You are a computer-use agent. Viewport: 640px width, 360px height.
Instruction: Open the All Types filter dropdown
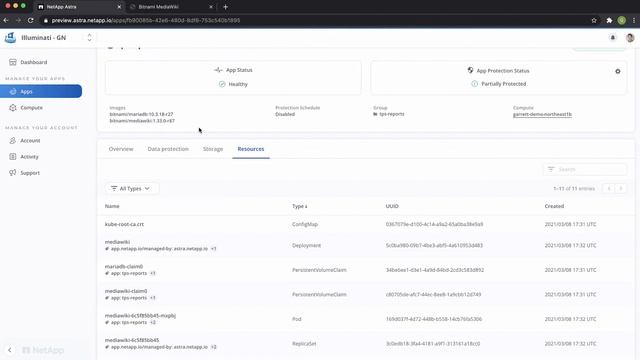pos(131,189)
